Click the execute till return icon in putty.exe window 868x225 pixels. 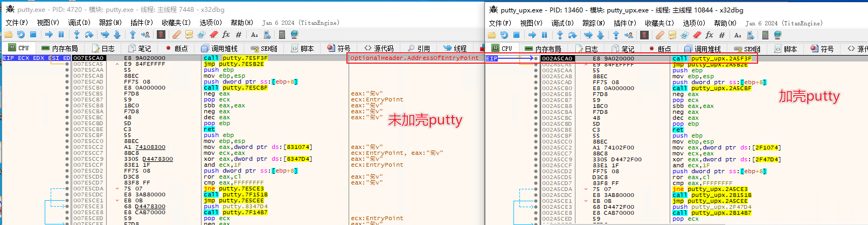pyautogui.click(x=133, y=35)
